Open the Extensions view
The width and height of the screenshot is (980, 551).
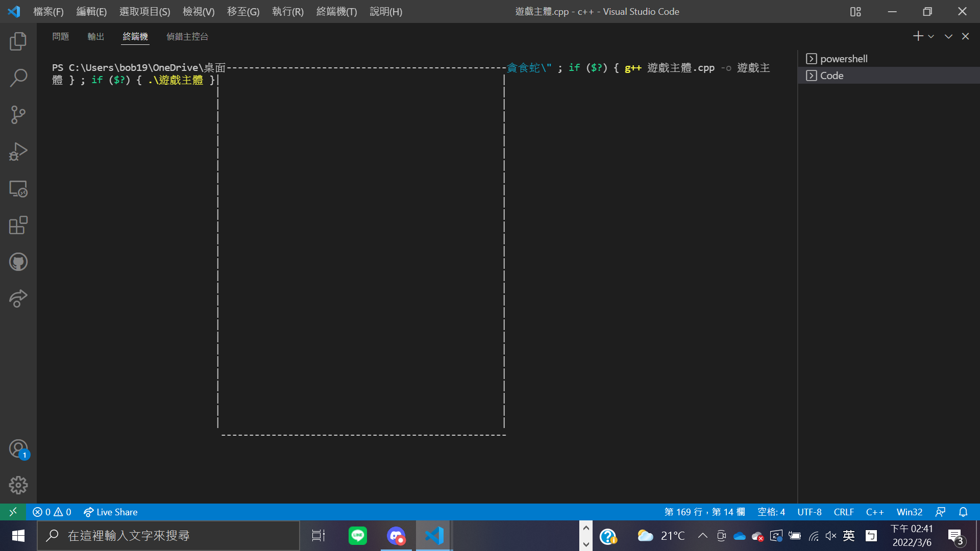pyautogui.click(x=18, y=226)
